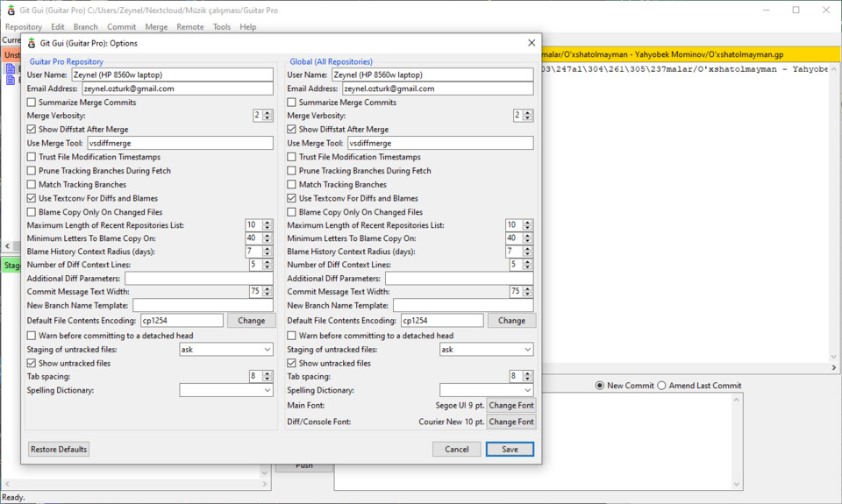842x504 pixels.
Task: Click Email Address field in Global column
Action: coord(438,89)
